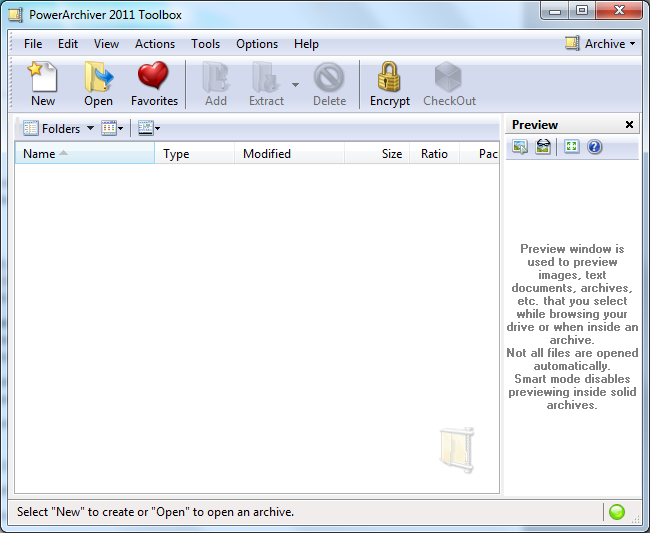Viewport: 650px width, 533px height.
Task: Expand the Extract dropdown arrow
Action: pos(295,85)
